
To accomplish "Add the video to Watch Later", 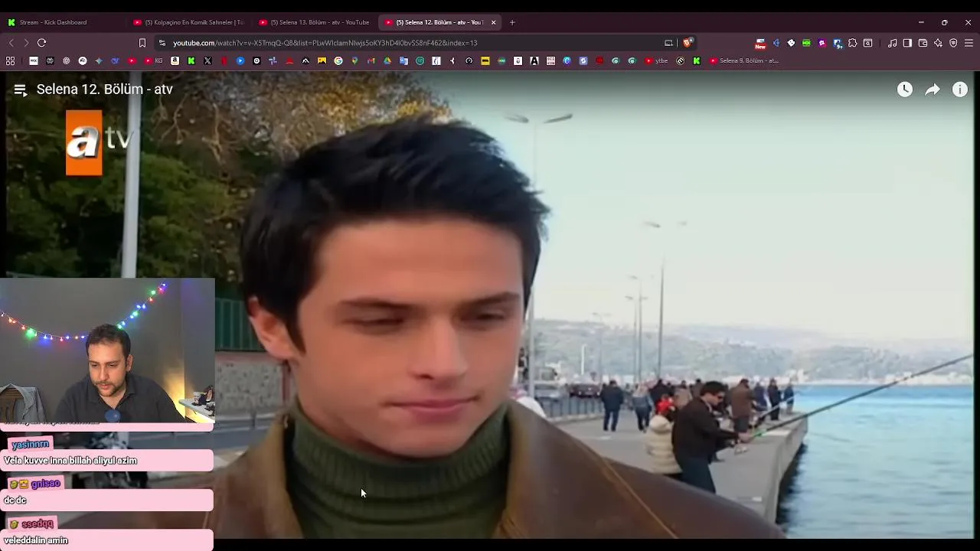I will tap(905, 90).
